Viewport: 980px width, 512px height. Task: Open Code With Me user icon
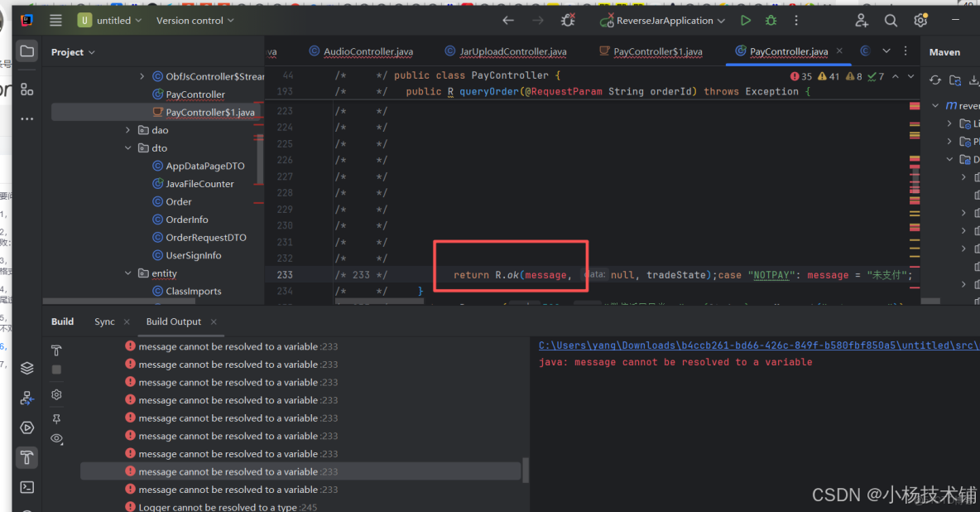(862, 20)
